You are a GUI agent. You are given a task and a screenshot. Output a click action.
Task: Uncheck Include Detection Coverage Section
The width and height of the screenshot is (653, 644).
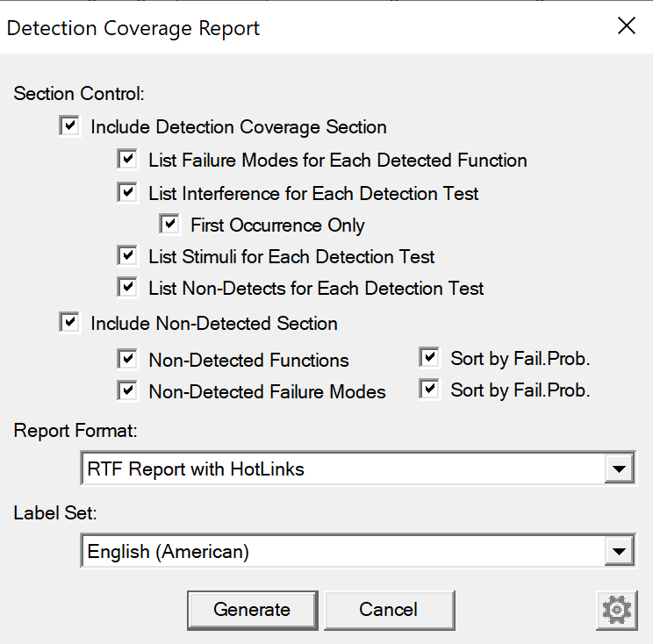tap(69, 125)
